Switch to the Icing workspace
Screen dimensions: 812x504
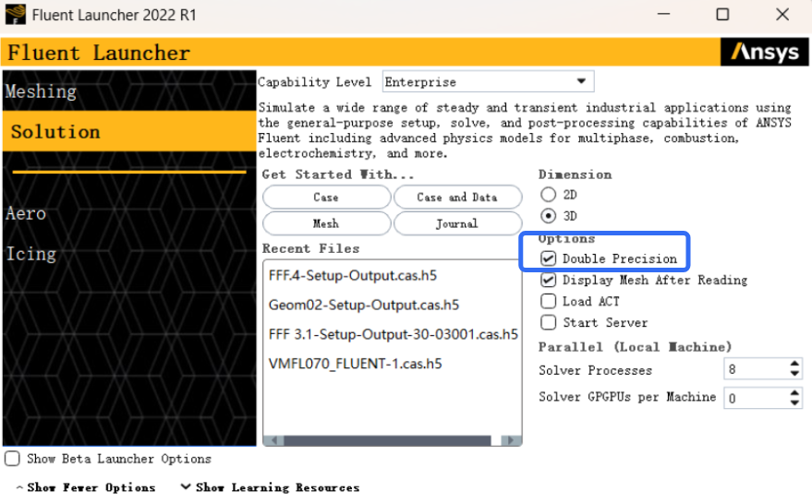click(x=30, y=254)
